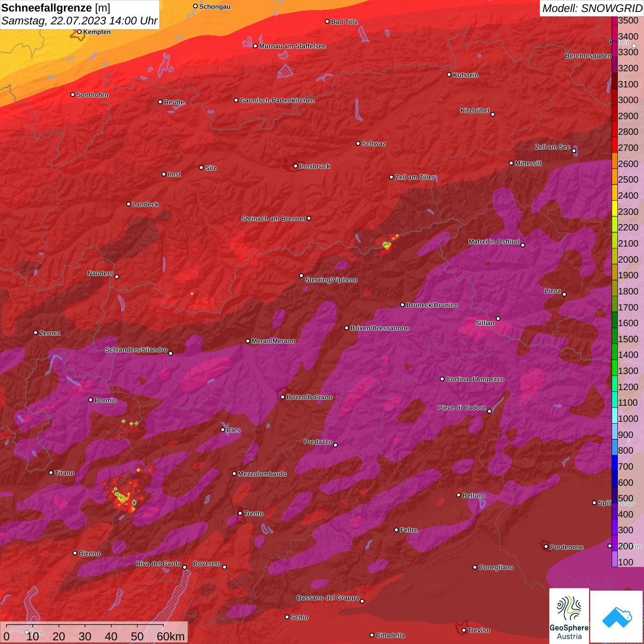Click the Feltre location dot
Image resolution: width=644 pixels, height=644 pixels.
pyautogui.click(x=396, y=530)
